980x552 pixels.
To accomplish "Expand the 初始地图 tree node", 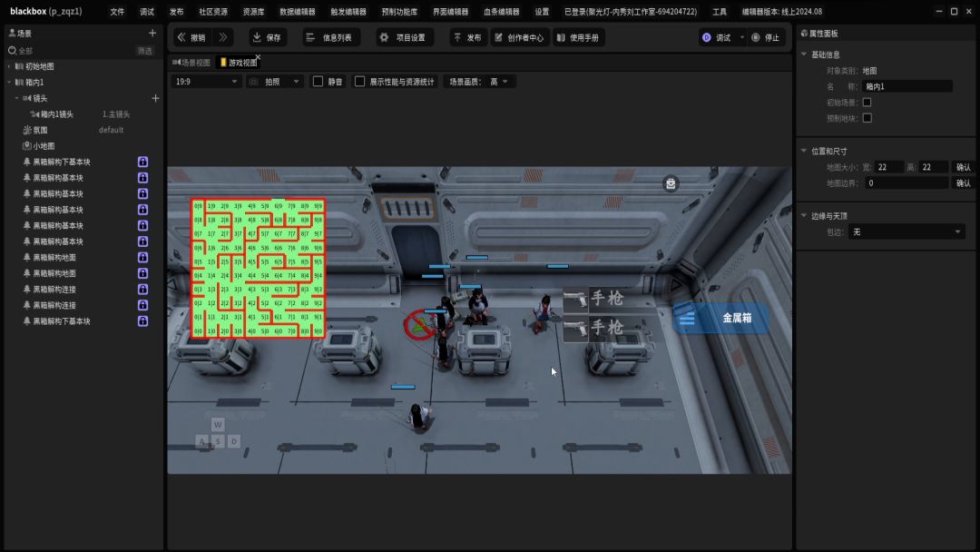I will [x=10, y=66].
